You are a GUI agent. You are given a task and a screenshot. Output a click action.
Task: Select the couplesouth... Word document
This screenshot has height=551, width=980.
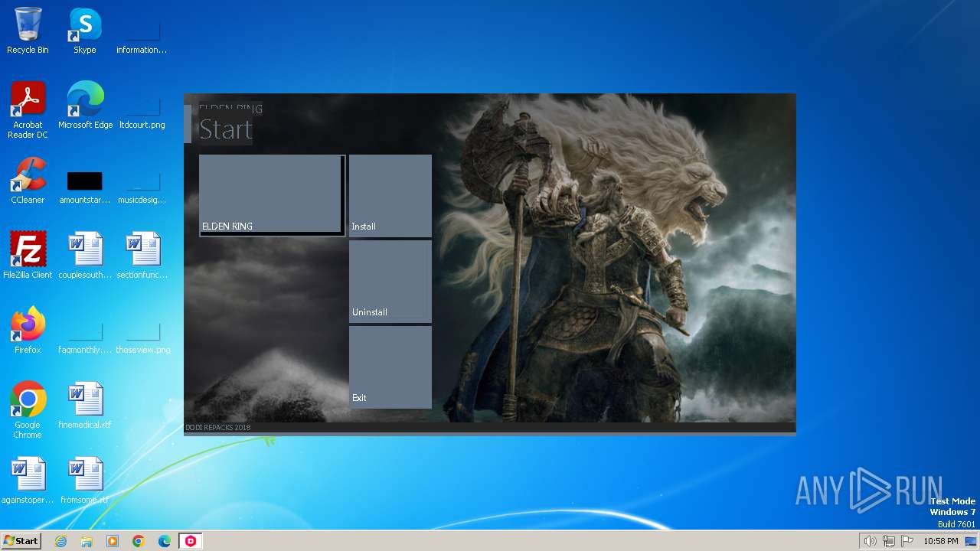[85, 256]
